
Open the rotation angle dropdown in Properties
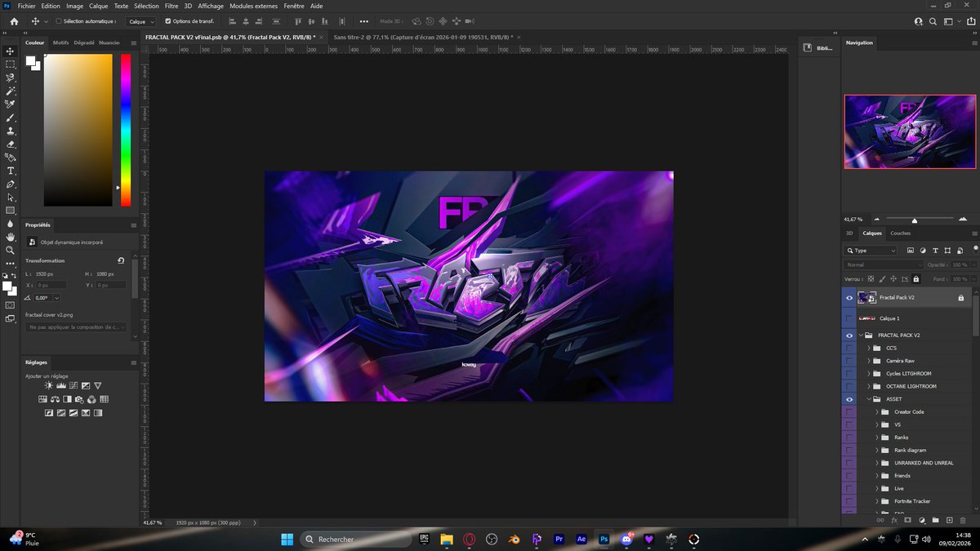coord(56,298)
